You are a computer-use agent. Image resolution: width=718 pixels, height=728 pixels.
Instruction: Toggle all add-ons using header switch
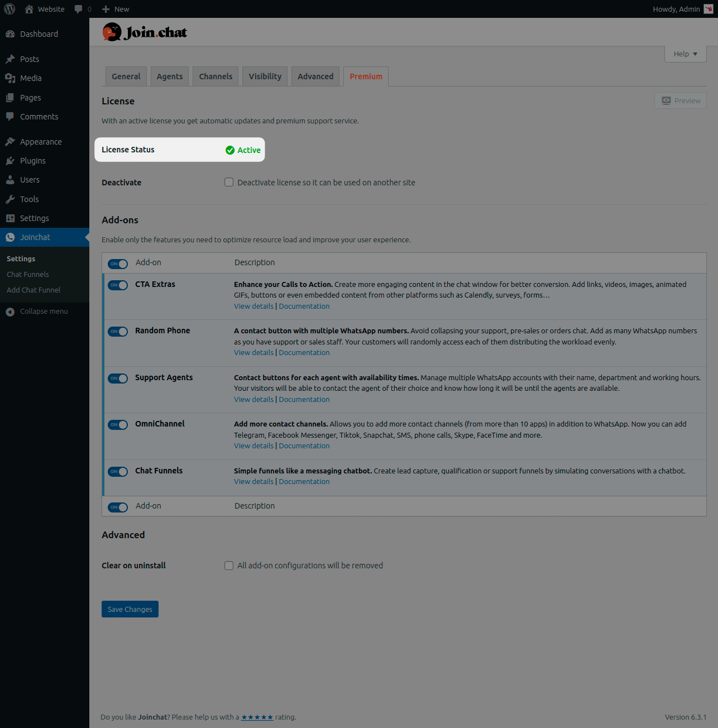(x=118, y=264)
